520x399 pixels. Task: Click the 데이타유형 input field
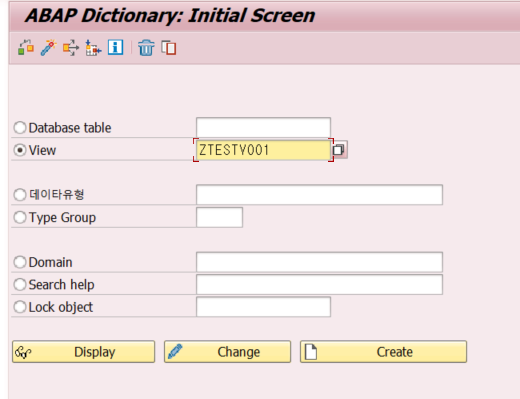tap(319, 195)
